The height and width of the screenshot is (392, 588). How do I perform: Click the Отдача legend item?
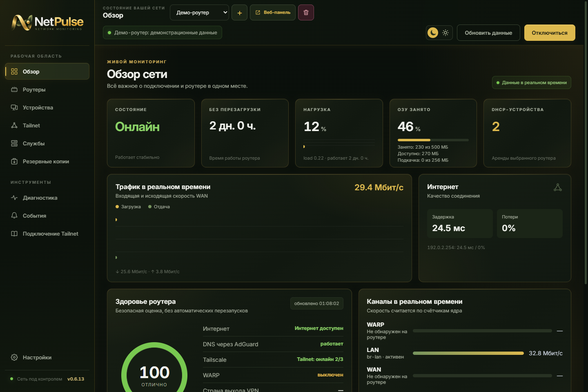tap(159, 207)
